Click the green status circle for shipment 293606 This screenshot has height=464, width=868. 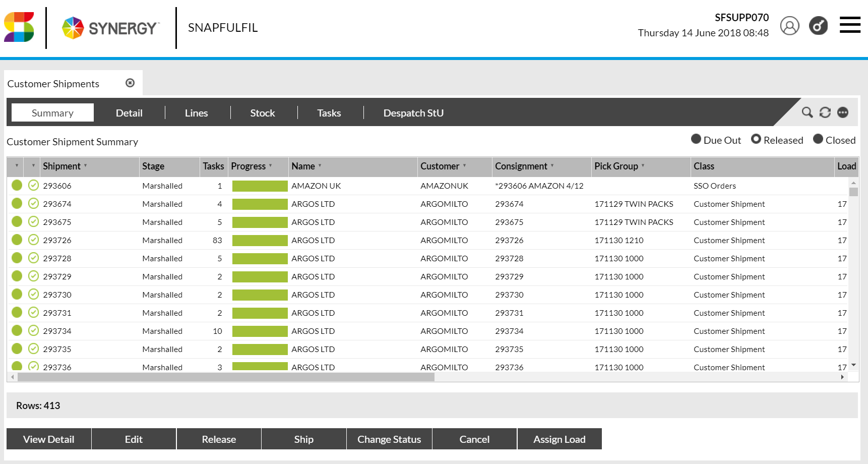point(17,185)
